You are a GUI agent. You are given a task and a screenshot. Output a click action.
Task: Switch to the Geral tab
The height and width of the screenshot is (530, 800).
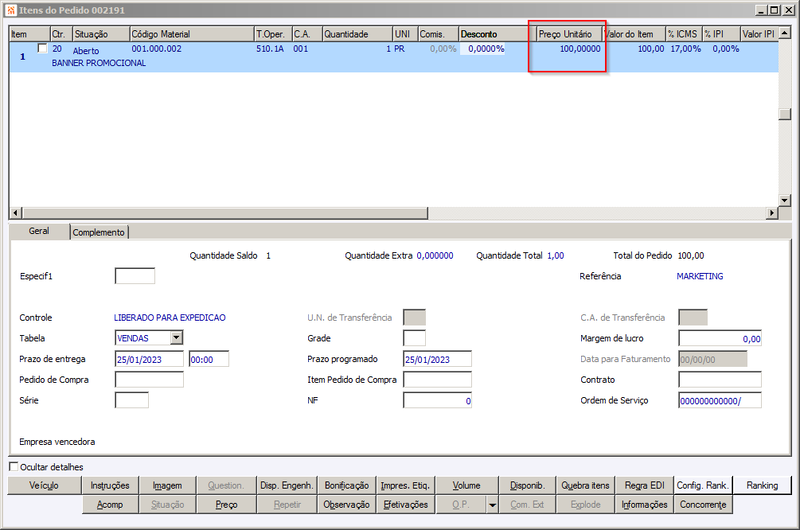coord(39,231)
